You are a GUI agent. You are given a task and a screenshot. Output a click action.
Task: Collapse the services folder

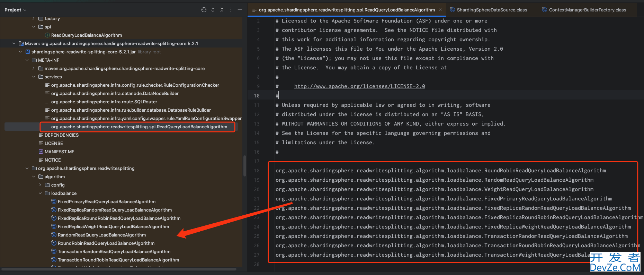tap(34, 77)
